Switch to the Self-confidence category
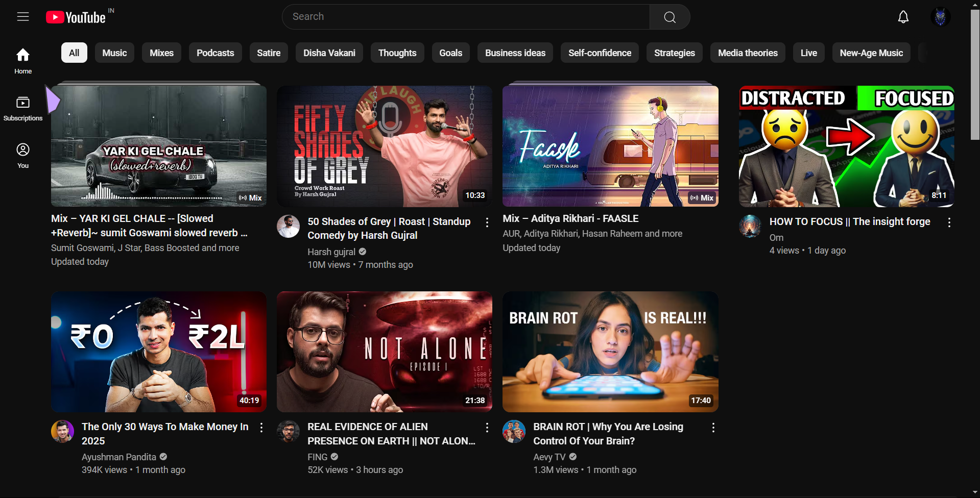Screen dimensions: 980x498 pyautogui.click(x=599, y=53)
